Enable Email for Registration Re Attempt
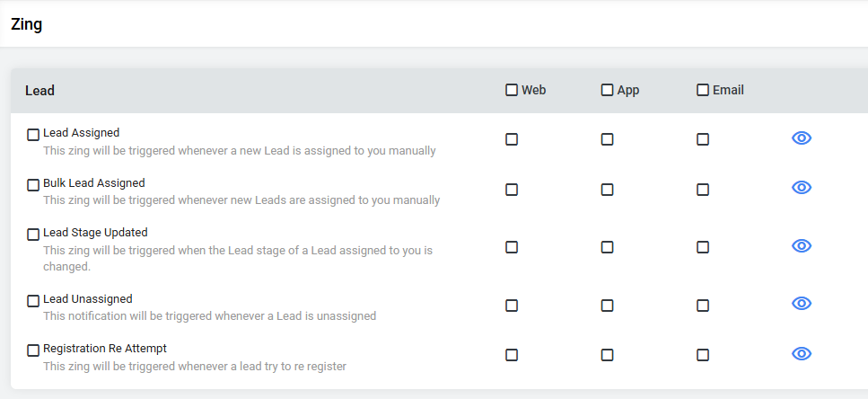This screenshot has height=399, width=868. click(703, 355)
